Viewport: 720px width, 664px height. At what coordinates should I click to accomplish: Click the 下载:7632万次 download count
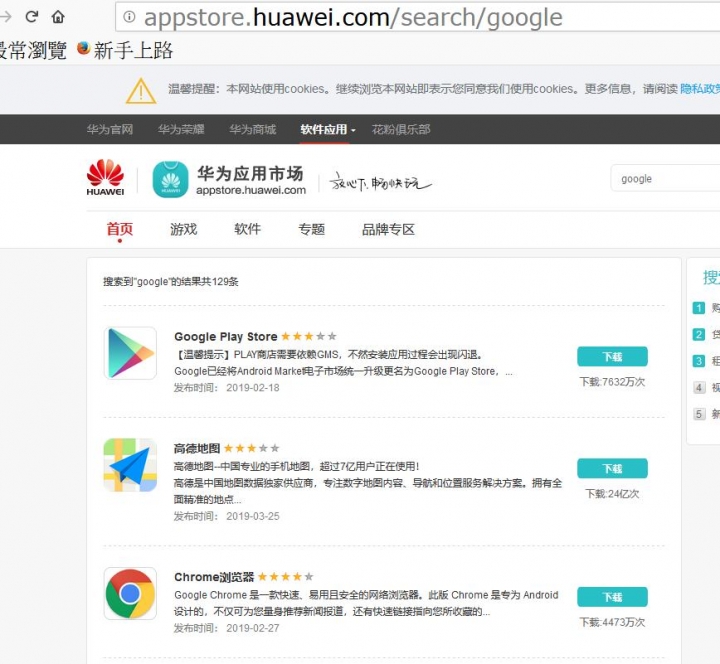[612, 382]
